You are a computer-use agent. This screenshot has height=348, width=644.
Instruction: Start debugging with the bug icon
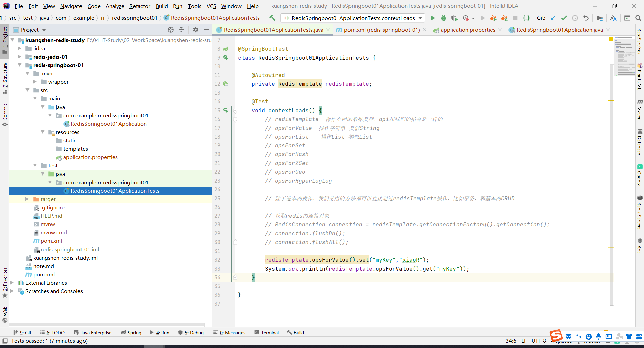click(x=443, y=18)
